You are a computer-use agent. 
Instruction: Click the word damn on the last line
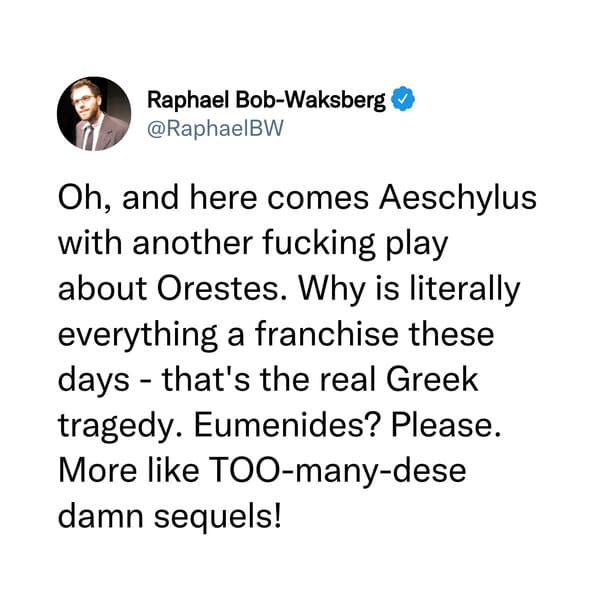click(x=100, y=516)
